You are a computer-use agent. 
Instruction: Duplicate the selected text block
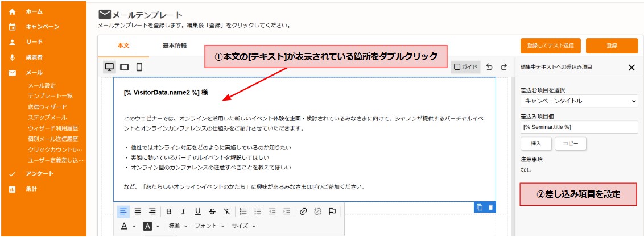pyautogui.click(x=480, y=207)
